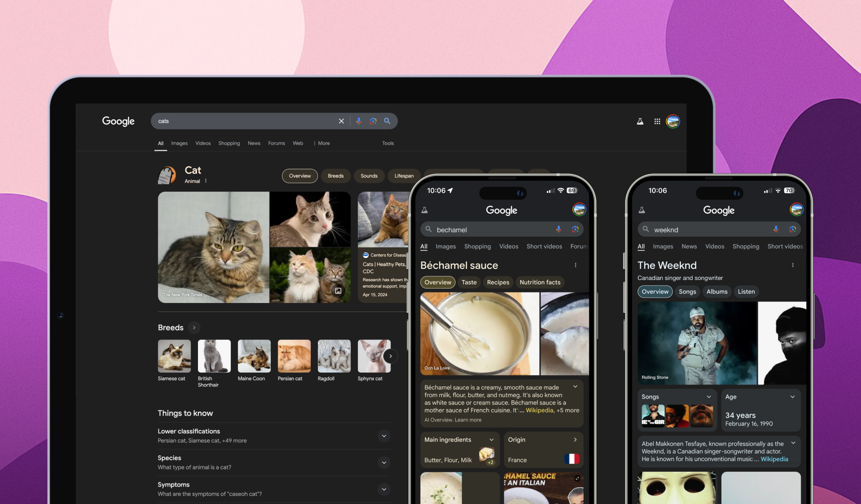Open the Wikipedia link for The Weeknd

[x=774, y=459]
